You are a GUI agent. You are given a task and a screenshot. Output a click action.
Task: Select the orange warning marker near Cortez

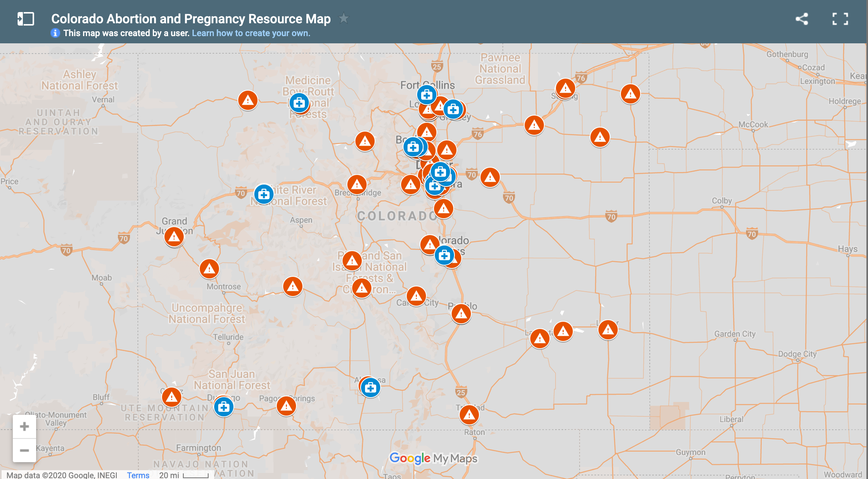coord(172,397)
